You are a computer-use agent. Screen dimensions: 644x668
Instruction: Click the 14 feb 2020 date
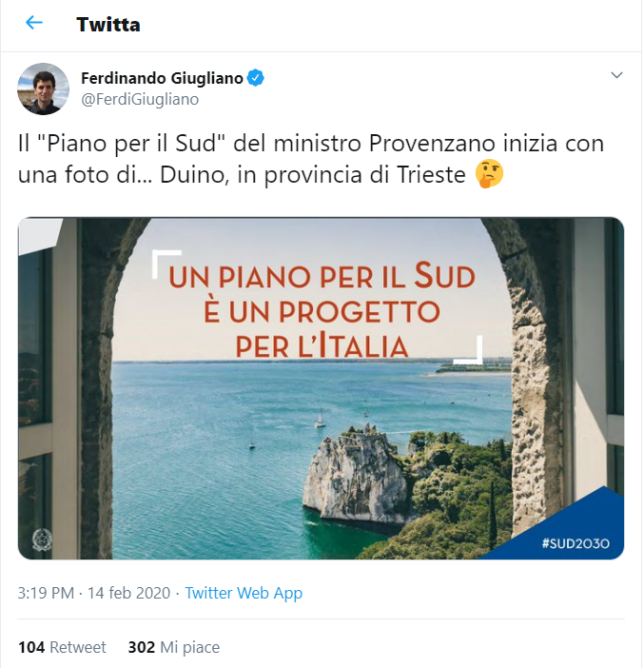click(128, 593)
